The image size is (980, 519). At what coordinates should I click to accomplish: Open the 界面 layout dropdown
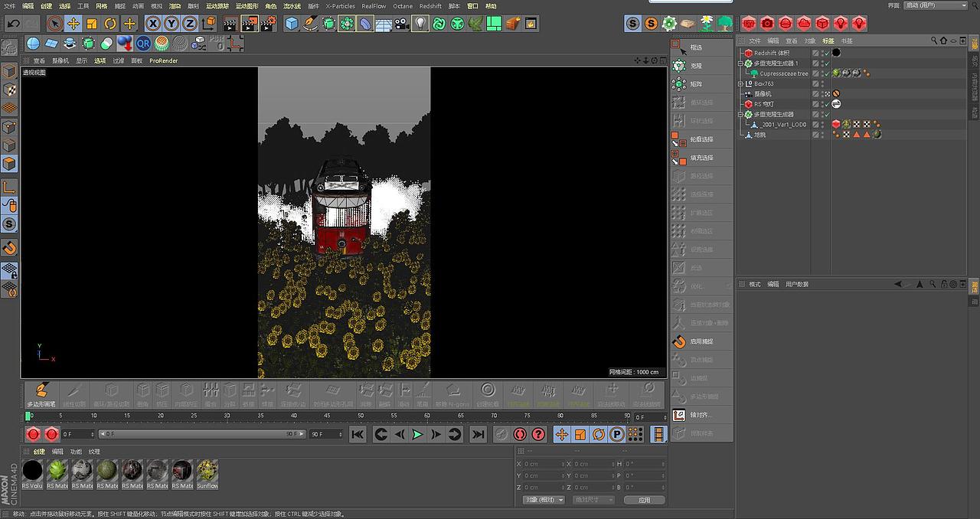click(x=937, y=5)
